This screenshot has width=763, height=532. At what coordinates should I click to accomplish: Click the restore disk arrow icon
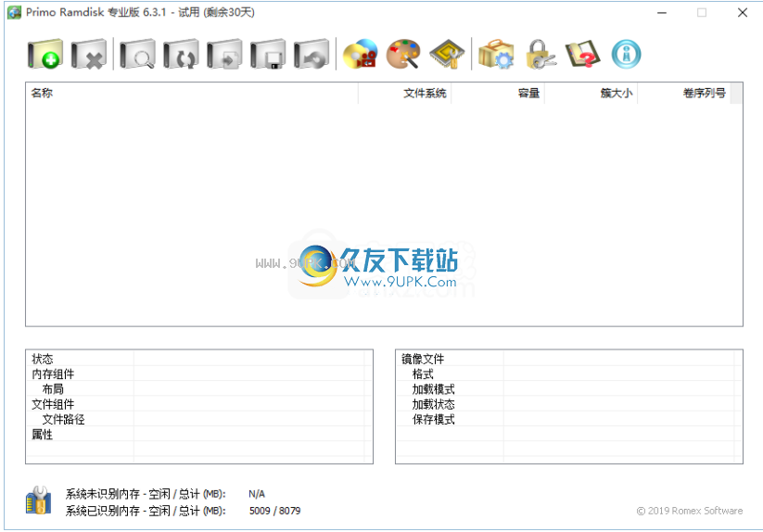tap(312, 54)
